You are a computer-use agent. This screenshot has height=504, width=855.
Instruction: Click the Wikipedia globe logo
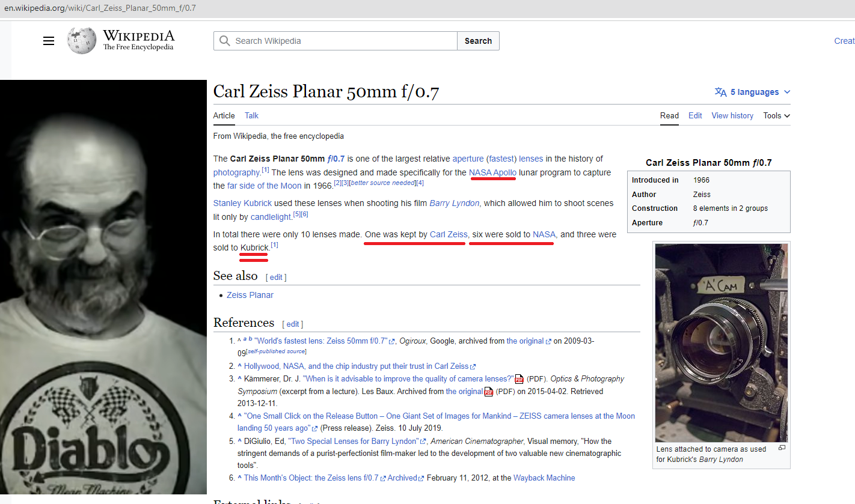click(x=81, y=40)
